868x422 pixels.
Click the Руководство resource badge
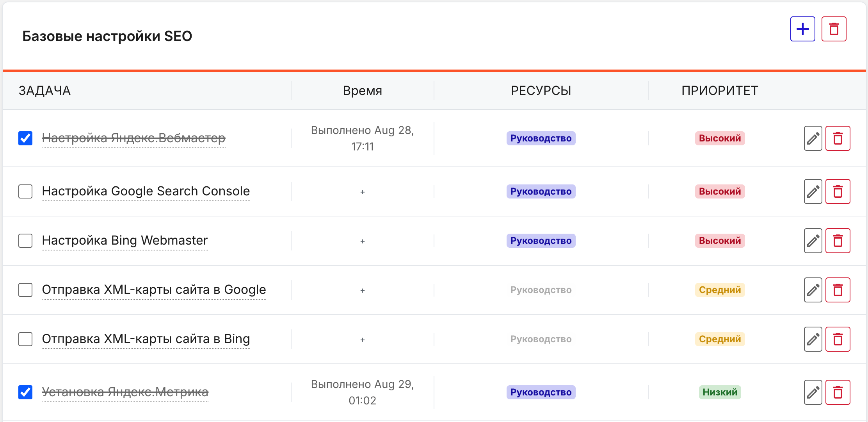pos(541,138)
